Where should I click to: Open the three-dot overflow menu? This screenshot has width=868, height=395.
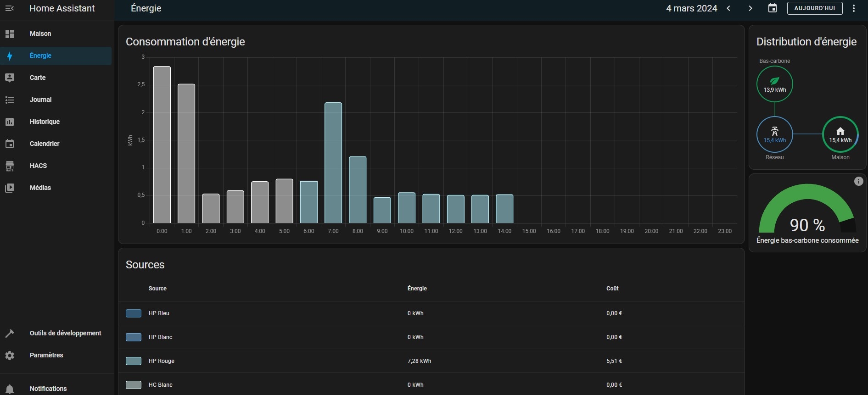click(854, 8)
